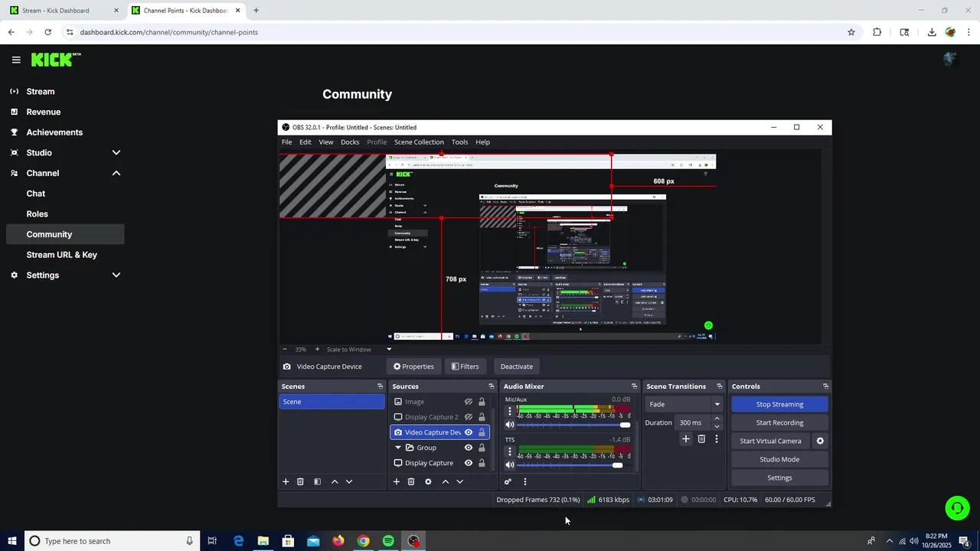The image size is (980, 551).
Task: Open the Scene Collection menu
Action: [x=419, y=142]
